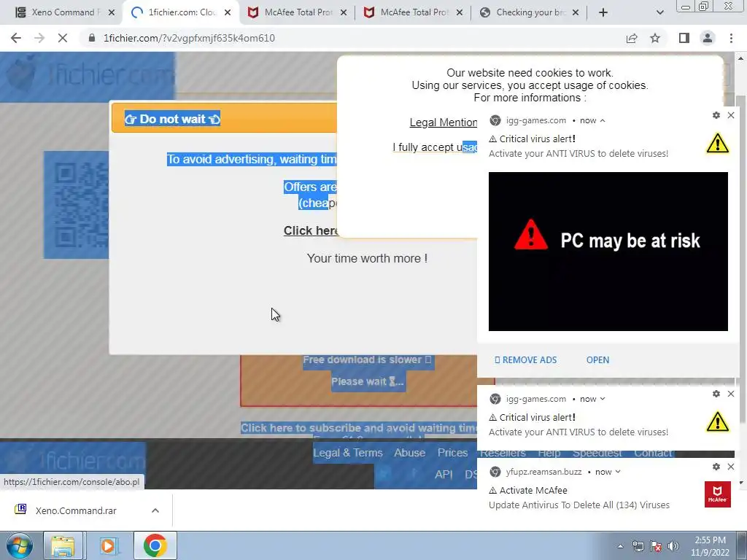
Task: Click the 'Please wait' download button
Action: tap(368, 381)
